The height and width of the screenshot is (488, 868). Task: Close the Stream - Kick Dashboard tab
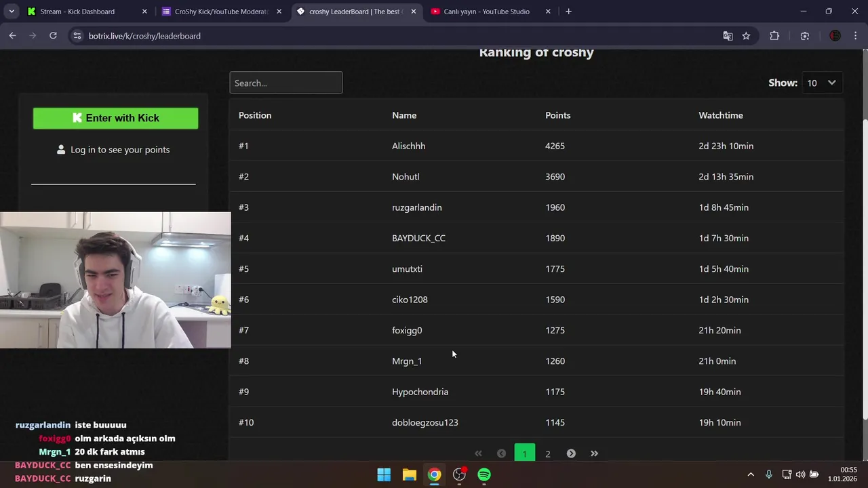click(x=144, y=12)
